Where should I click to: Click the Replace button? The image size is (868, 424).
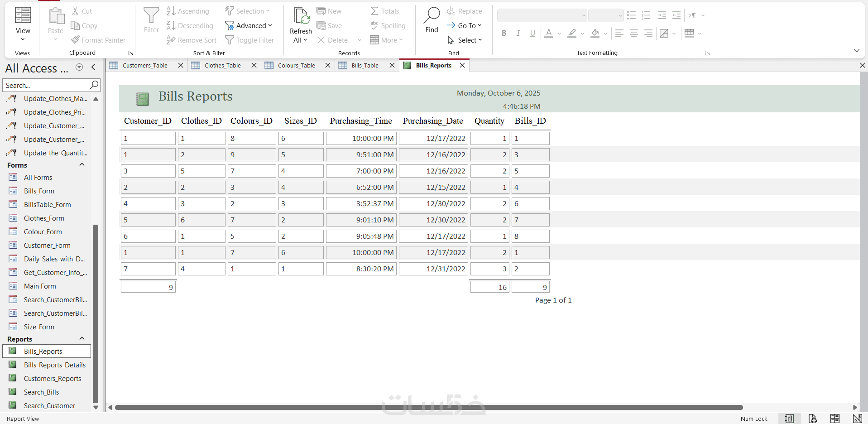[x=464, y=11]
